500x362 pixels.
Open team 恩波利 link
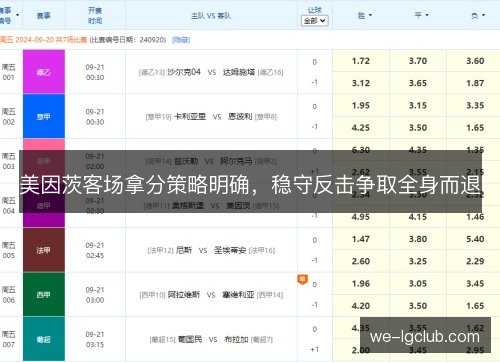(240, 117)
